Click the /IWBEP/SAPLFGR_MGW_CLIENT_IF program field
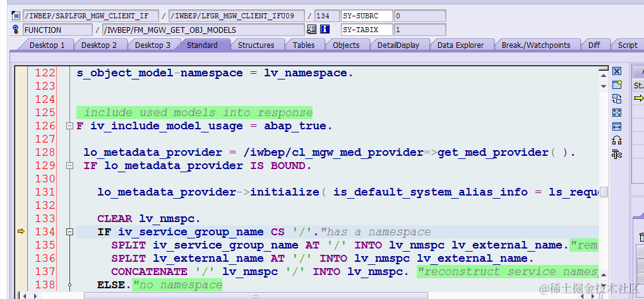 (x=91, y=16)
